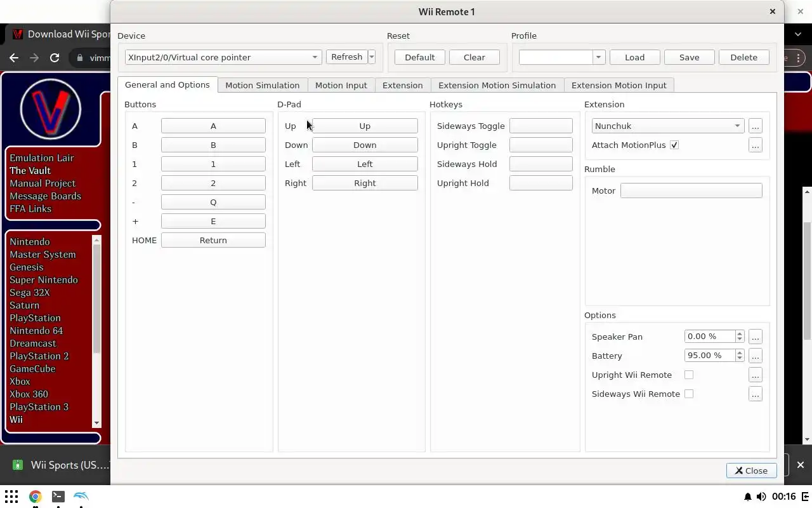This screenshot has height=508, width=812.
Task: Assign the Rumble Motor binding
Action: pos(691,190)
